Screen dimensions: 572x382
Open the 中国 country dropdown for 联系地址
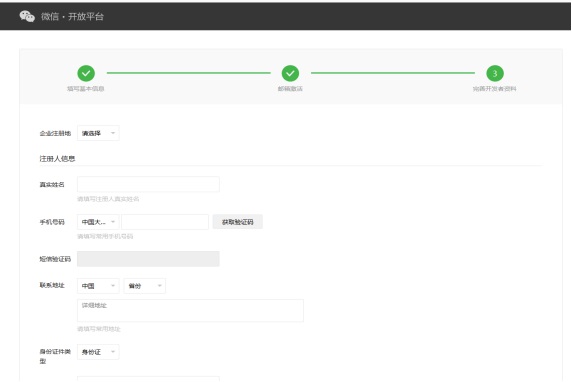click(98, 286)
